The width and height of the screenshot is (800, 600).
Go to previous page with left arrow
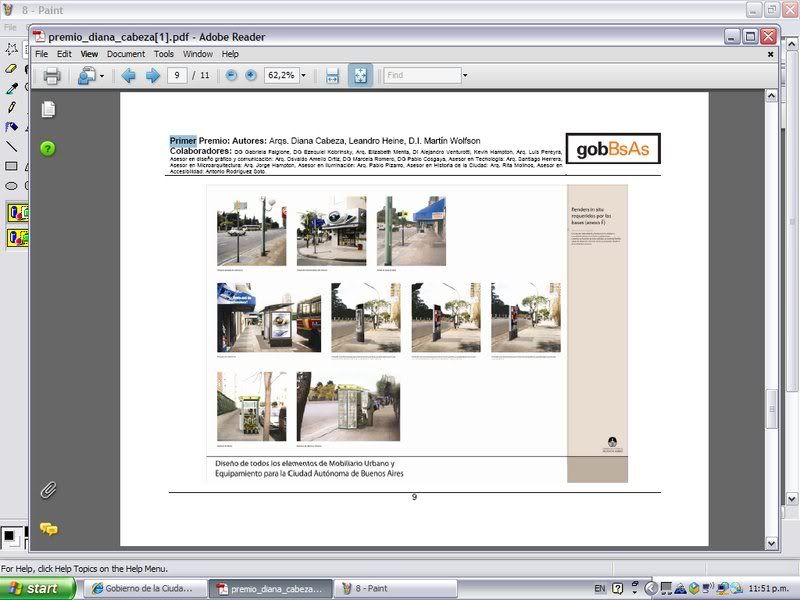coord(128,75)
